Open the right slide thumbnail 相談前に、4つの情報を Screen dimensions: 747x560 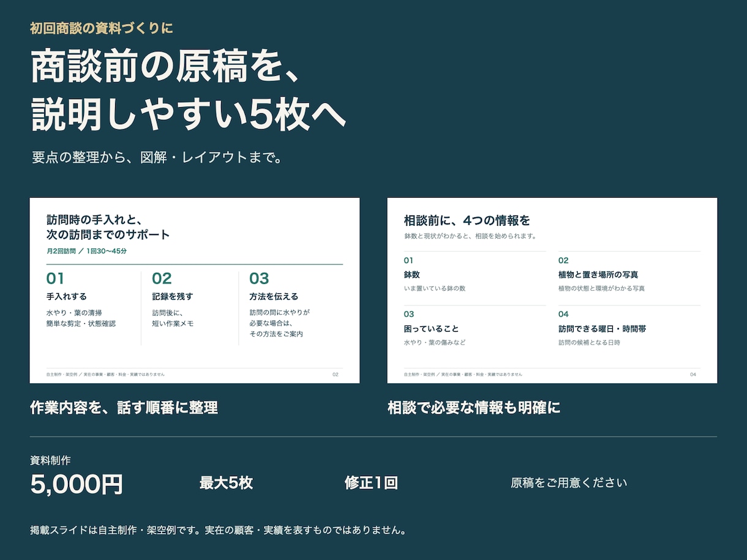pos(552,291)
